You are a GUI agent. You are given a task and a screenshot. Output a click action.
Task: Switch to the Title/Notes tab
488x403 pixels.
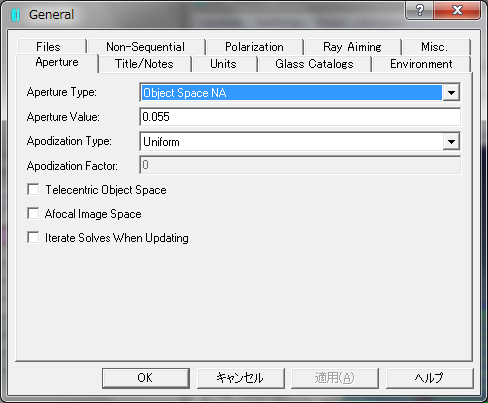pyautogui.click(x=144, y=64)
